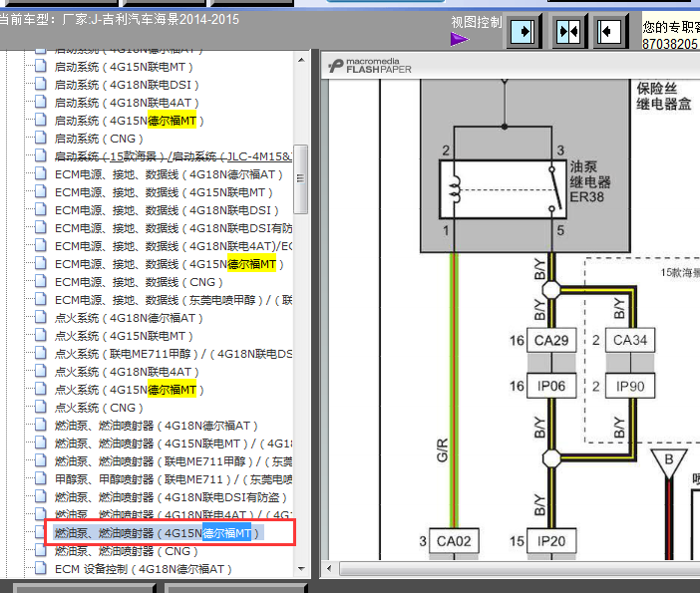Click tree scrollbar down arrow
The height and width of the screenshot is (593, 700).
[301, 569]
